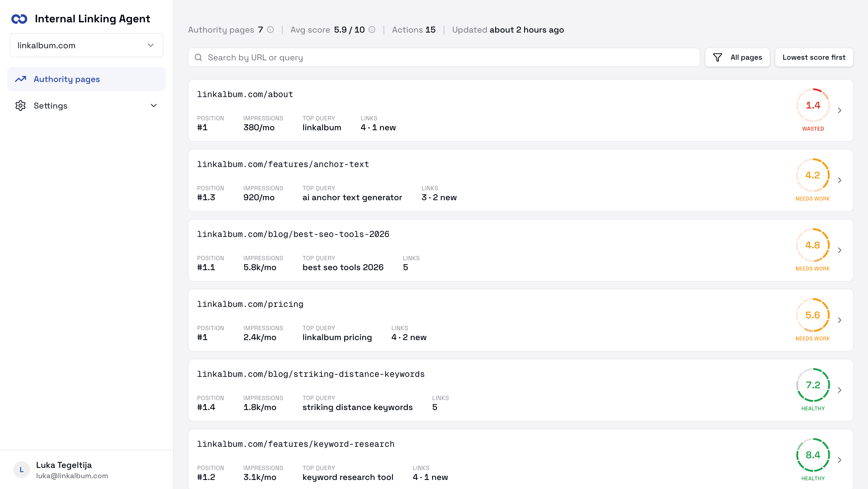Open the linkalbum.com/about page link
Image resolution: width=868 pixels, height=489 pixels.
click(x=245, y=94)
